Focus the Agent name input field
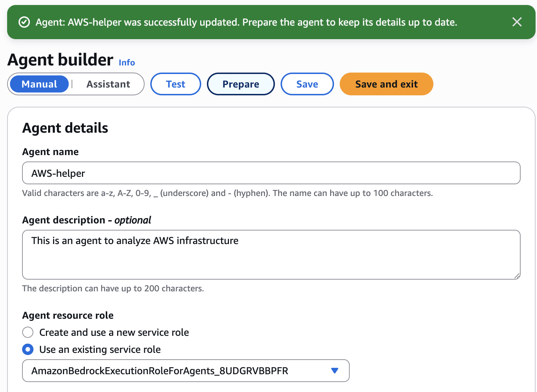The image size is (537, 392). (271, 173)
